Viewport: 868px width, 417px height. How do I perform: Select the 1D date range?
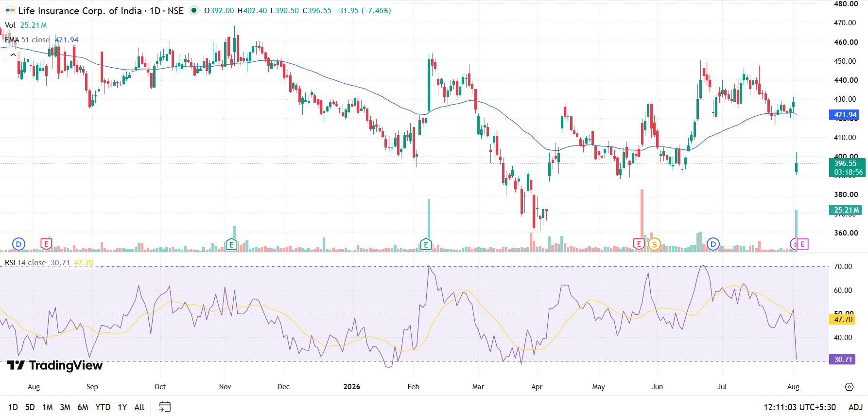(13, 407)
